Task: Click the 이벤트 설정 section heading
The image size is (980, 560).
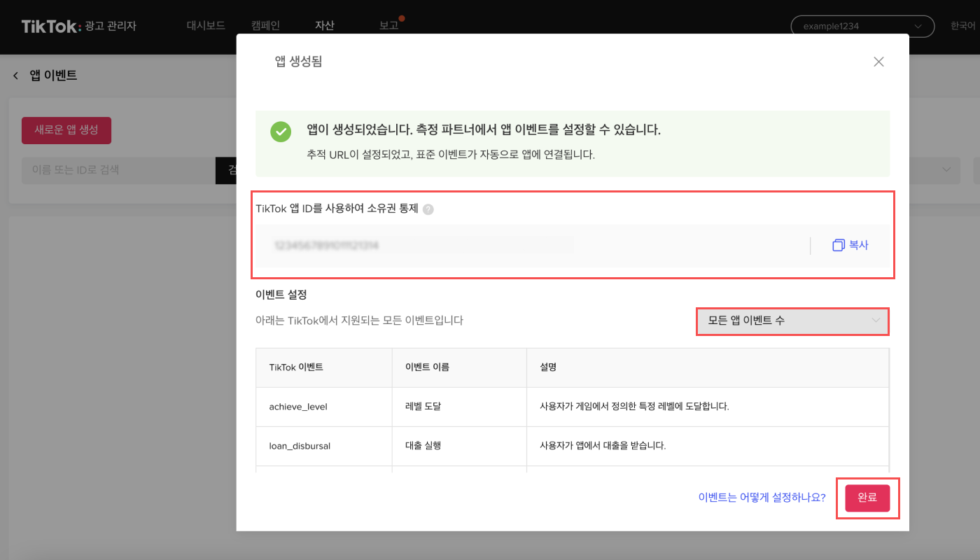Action: [281, 295]
